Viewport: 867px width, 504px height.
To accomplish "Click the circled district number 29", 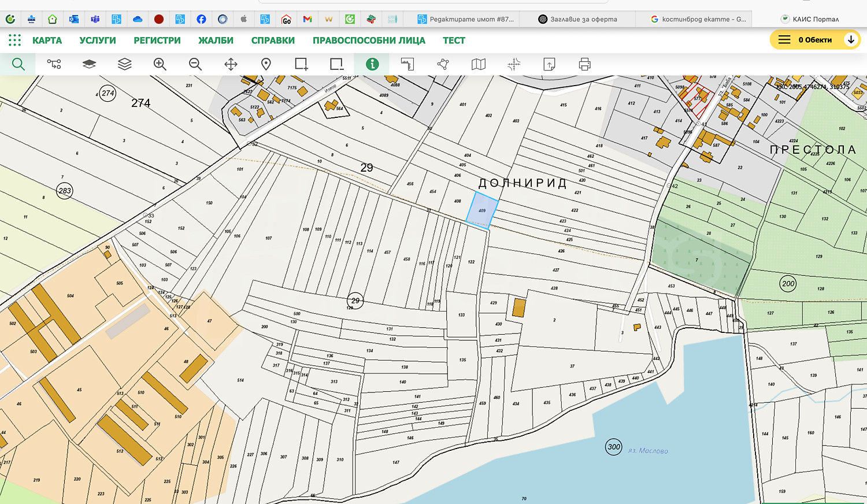I will [355, 301].
